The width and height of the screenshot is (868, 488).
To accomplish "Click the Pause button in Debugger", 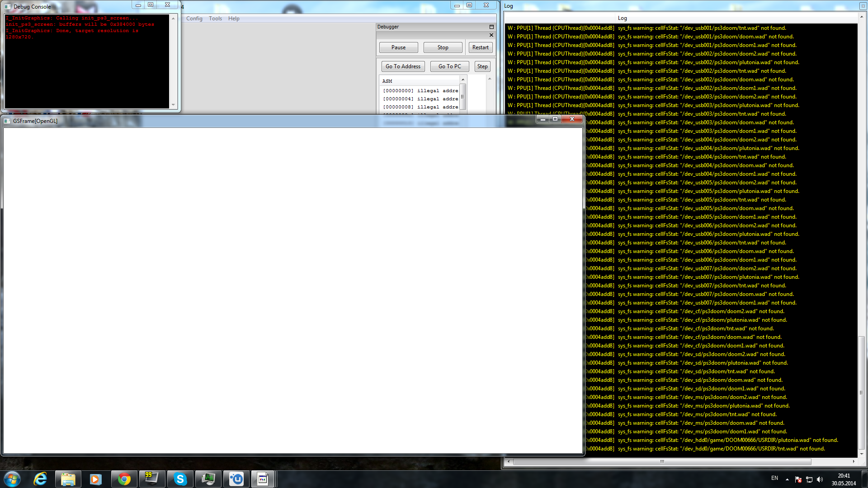I will [398, 47].
